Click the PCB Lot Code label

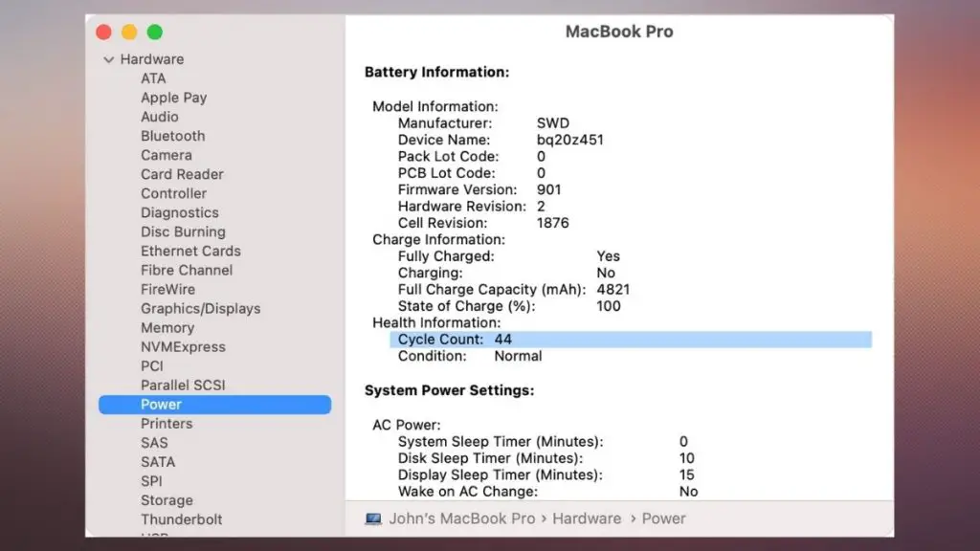pos(446,173)
